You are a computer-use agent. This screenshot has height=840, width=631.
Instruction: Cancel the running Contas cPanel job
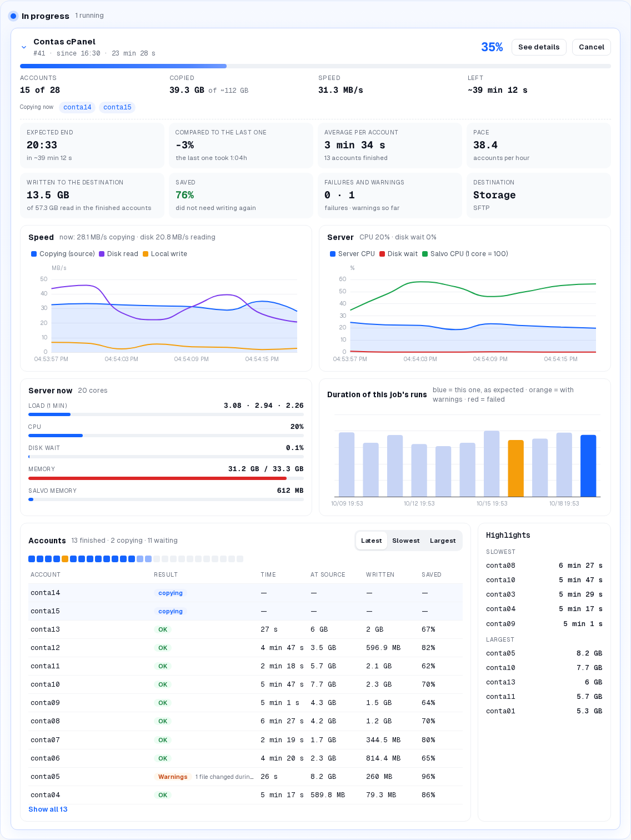point(592,47)
